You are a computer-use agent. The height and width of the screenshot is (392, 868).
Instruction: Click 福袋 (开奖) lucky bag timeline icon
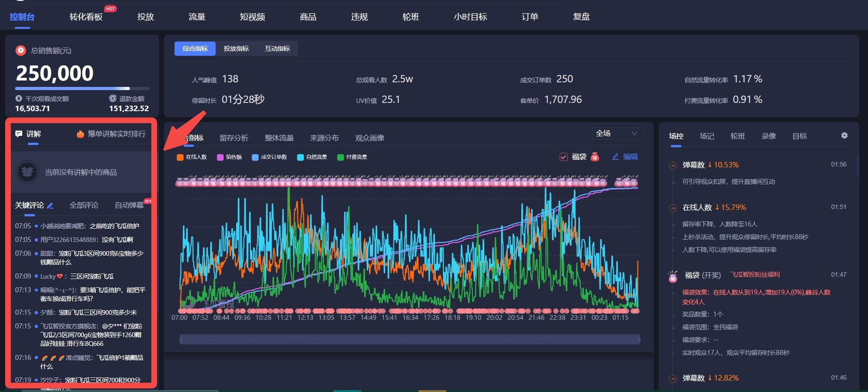click(672, 276)
